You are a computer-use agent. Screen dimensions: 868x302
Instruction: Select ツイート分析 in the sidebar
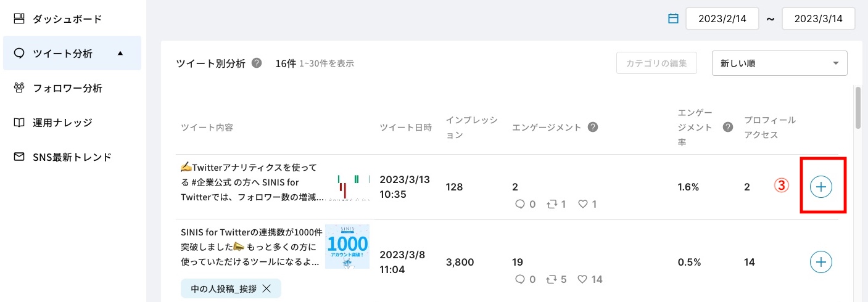pos(62,54)
